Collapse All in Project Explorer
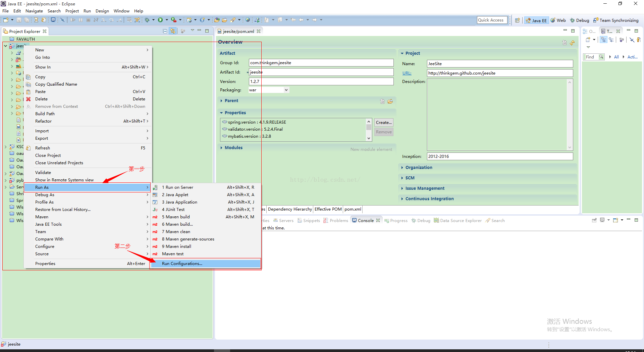Image resolution: width=644 pixels, height=352 pixels. tap(165, 31)
